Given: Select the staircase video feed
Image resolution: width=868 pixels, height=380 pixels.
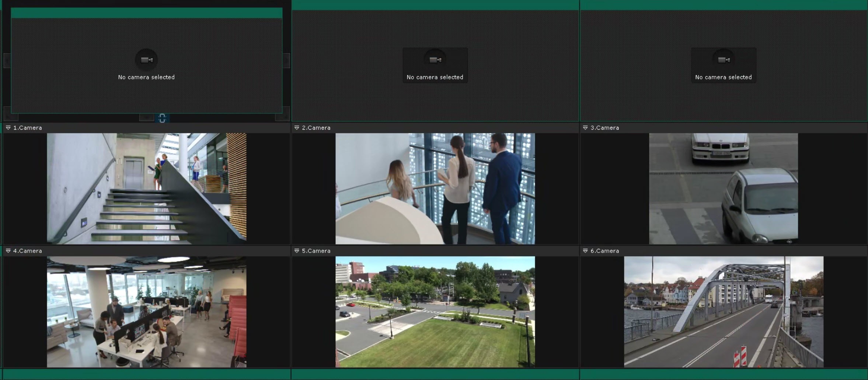Looking at the screenshot, I should 147,189.
